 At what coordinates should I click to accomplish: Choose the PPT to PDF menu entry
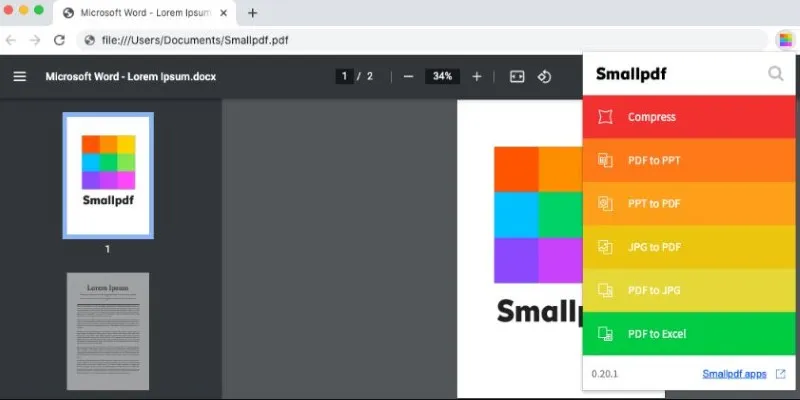pos(689,204)
